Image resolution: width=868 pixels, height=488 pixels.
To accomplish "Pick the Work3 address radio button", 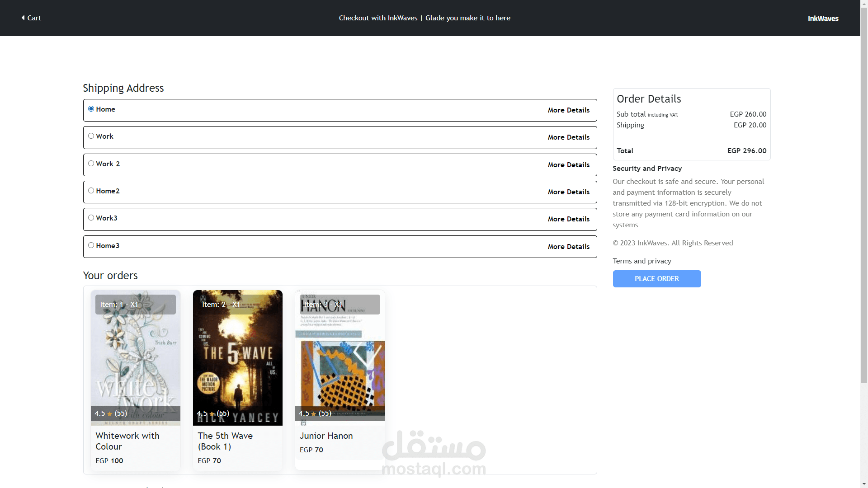I will coord(91,218).
